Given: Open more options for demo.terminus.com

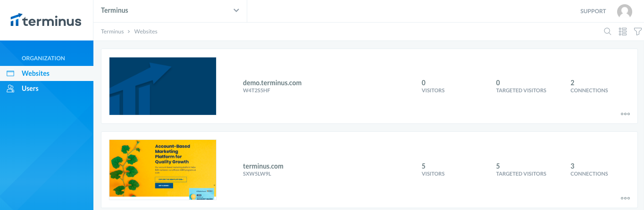Looking at the screenshot, I should pos(626,114).
